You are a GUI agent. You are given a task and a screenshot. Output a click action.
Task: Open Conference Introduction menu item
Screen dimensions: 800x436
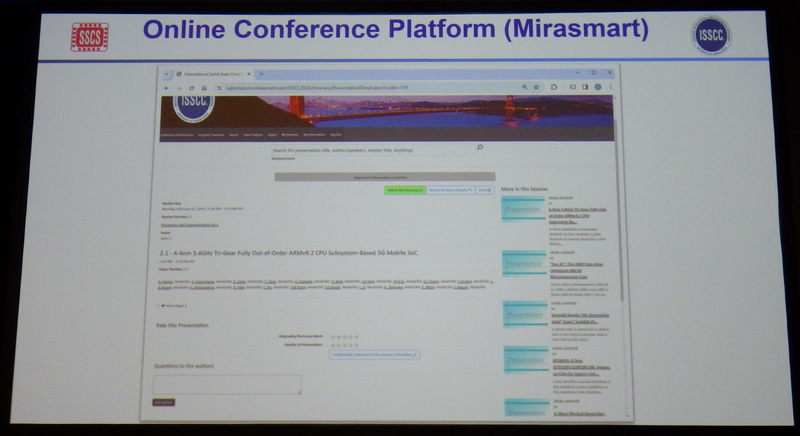click(177, 135)
